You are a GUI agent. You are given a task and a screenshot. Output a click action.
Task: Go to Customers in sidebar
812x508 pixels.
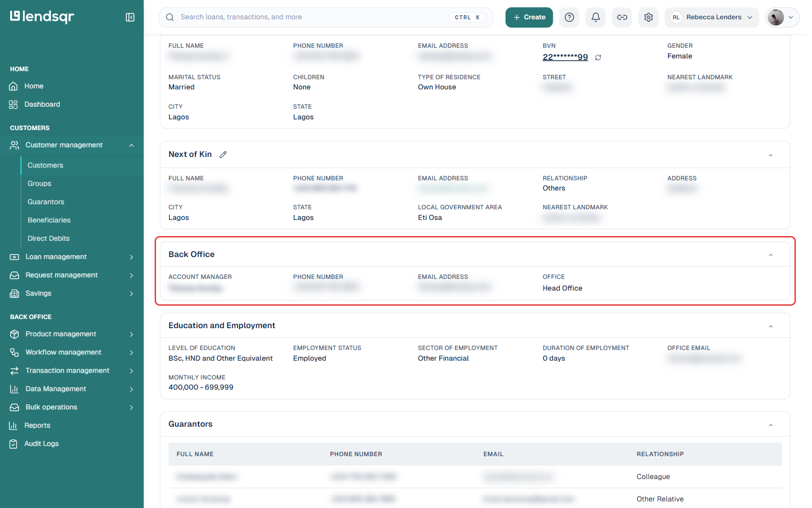45,166
